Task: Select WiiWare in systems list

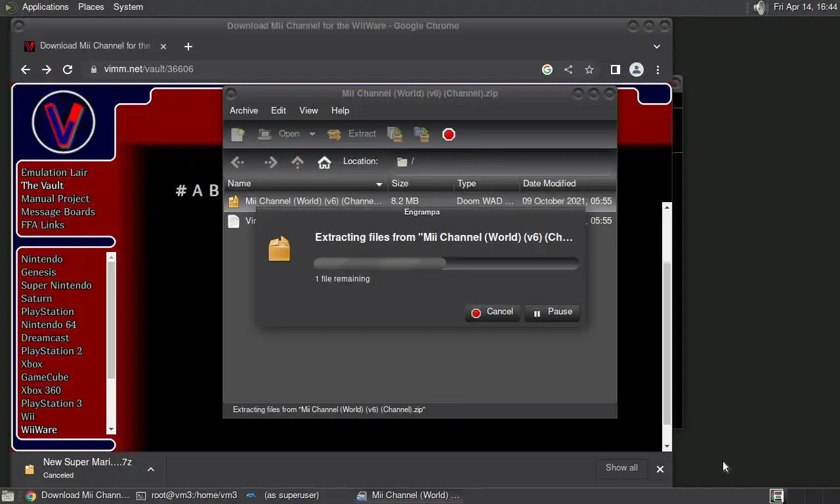Action: click(x=39, y=430)
